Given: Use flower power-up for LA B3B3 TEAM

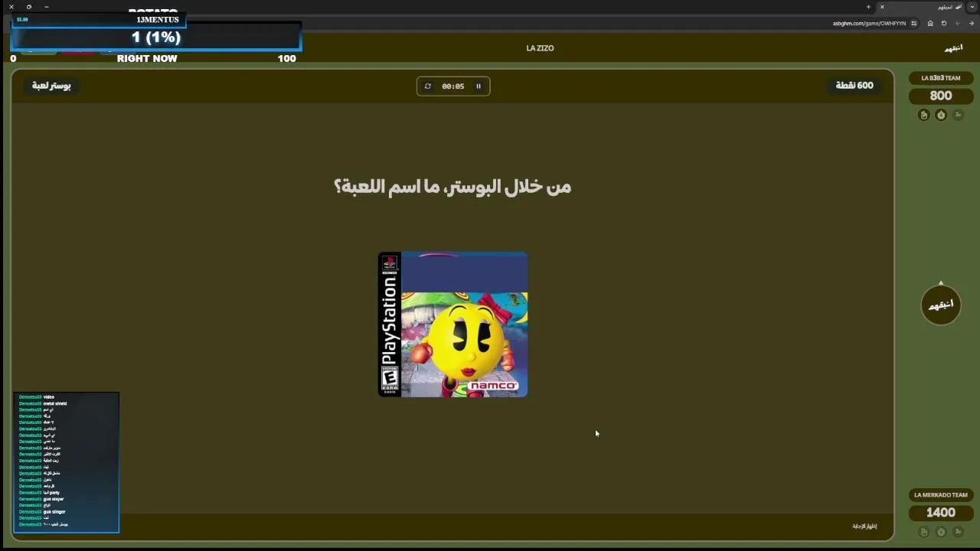Looking at the screenshot, I should (941, 115).
